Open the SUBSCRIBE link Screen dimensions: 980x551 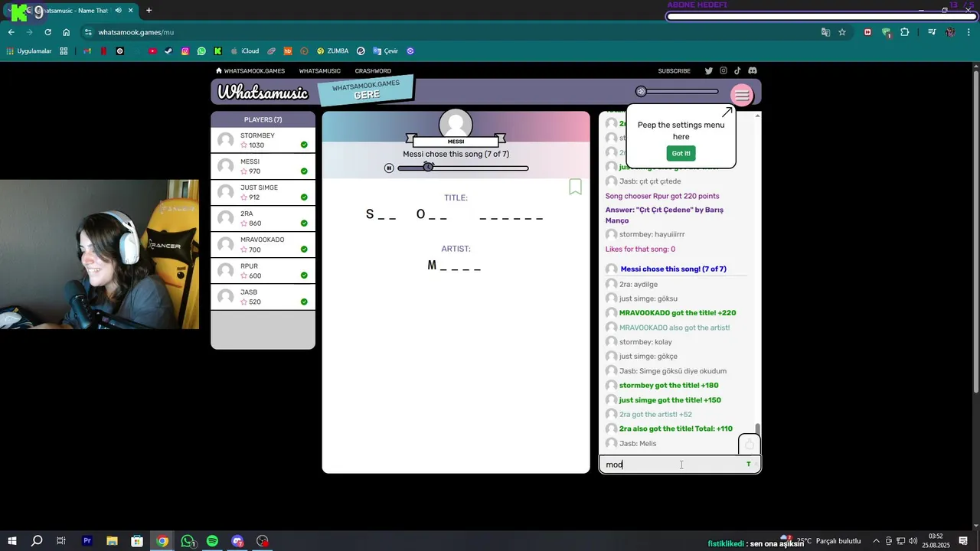point(675,70)
